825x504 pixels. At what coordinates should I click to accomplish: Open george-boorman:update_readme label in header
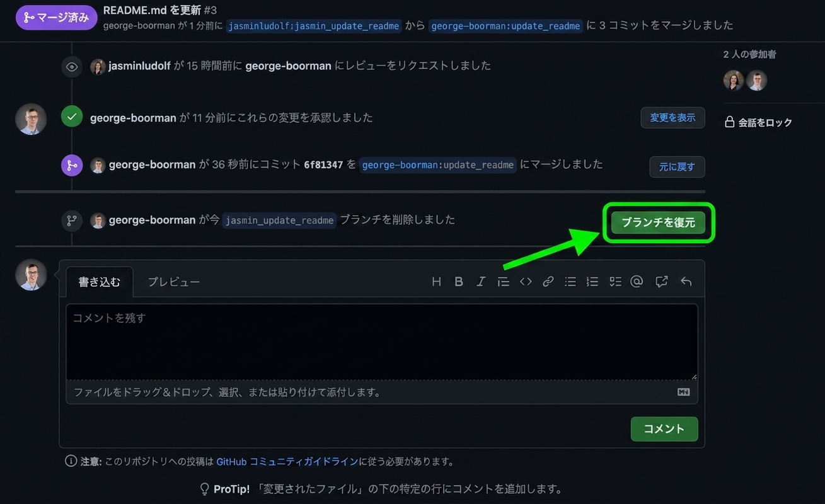[505, 26]
